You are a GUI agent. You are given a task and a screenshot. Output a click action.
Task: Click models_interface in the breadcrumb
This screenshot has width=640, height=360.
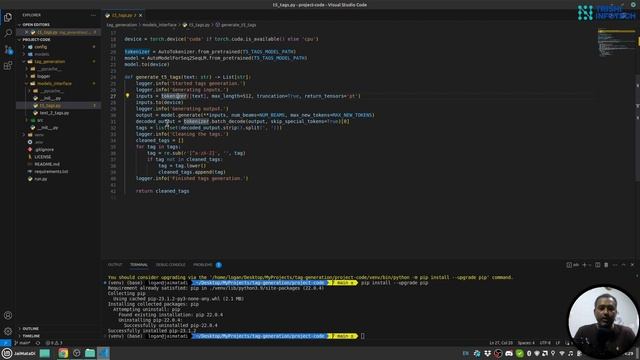[x=160, y=25]
